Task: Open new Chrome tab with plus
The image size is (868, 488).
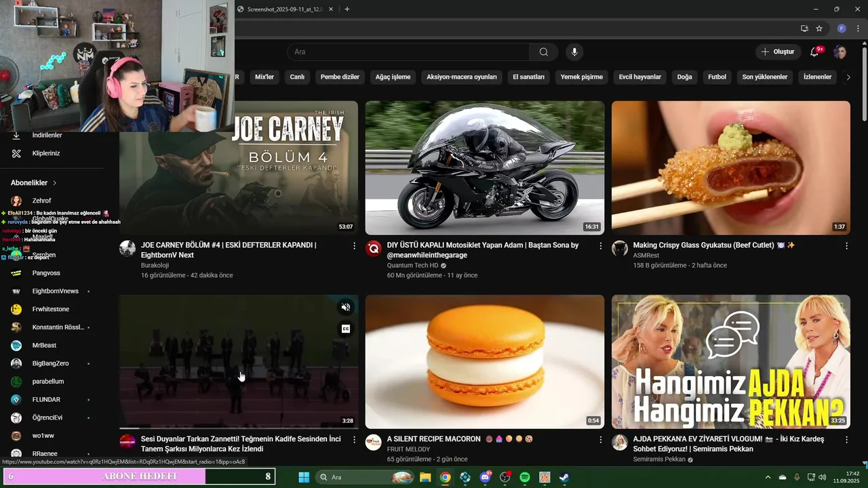Action: click(x=347, y=9)
